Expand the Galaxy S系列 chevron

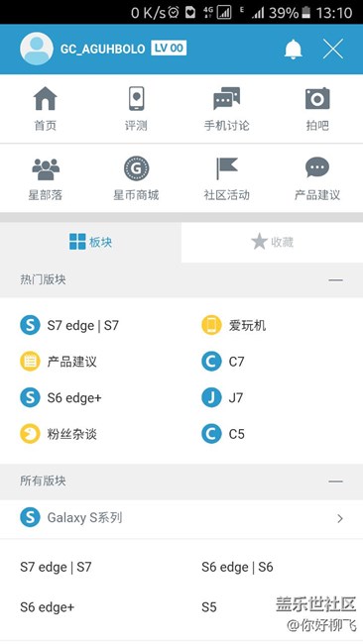340,519
